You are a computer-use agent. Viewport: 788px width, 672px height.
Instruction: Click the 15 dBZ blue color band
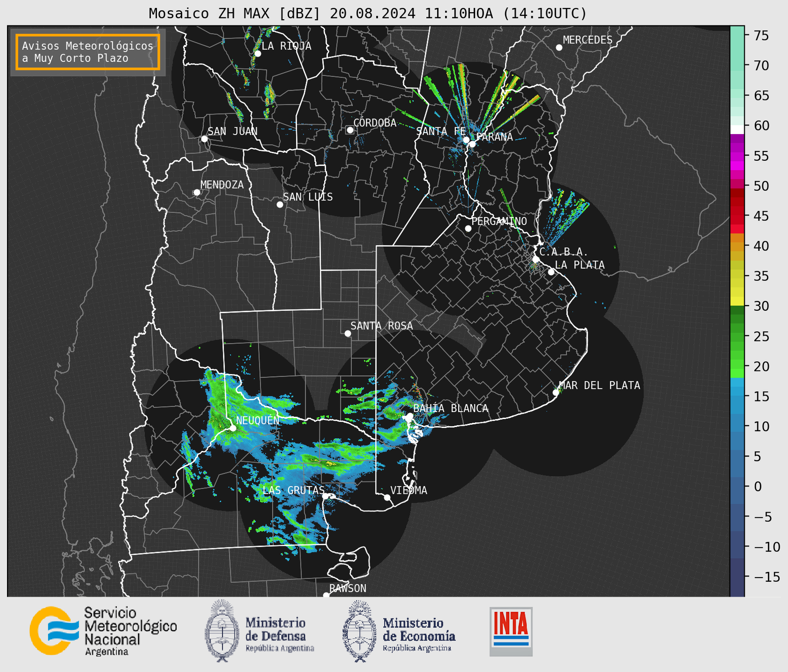point(737,396)
